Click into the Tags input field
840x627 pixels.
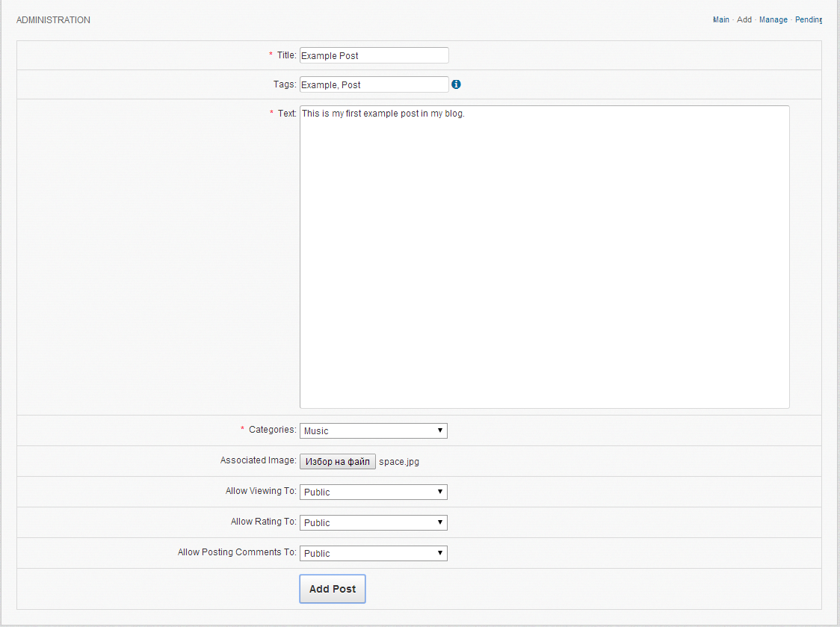coord(374,84)
